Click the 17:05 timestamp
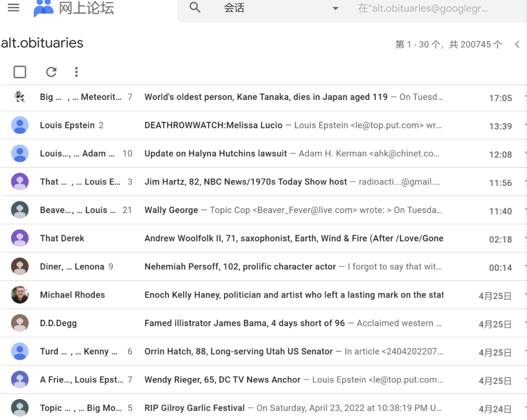 tap(501, 98)
